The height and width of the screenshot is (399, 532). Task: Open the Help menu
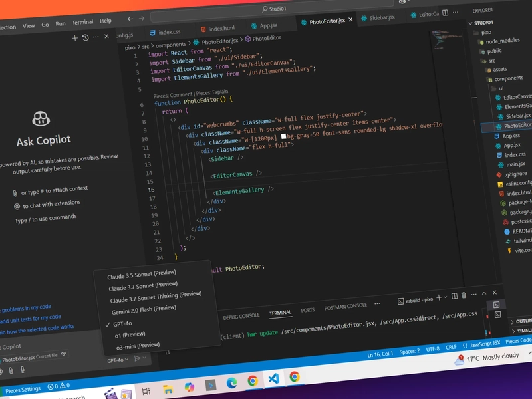tap(106, 21)
